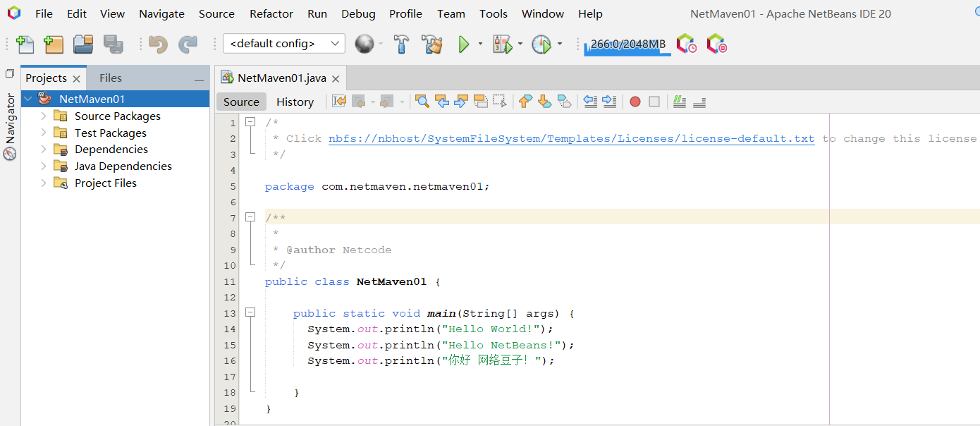The image size is (980, 426).
Task: Open the default config combo box
Action: pyautogui.click(x=284, y=44)
